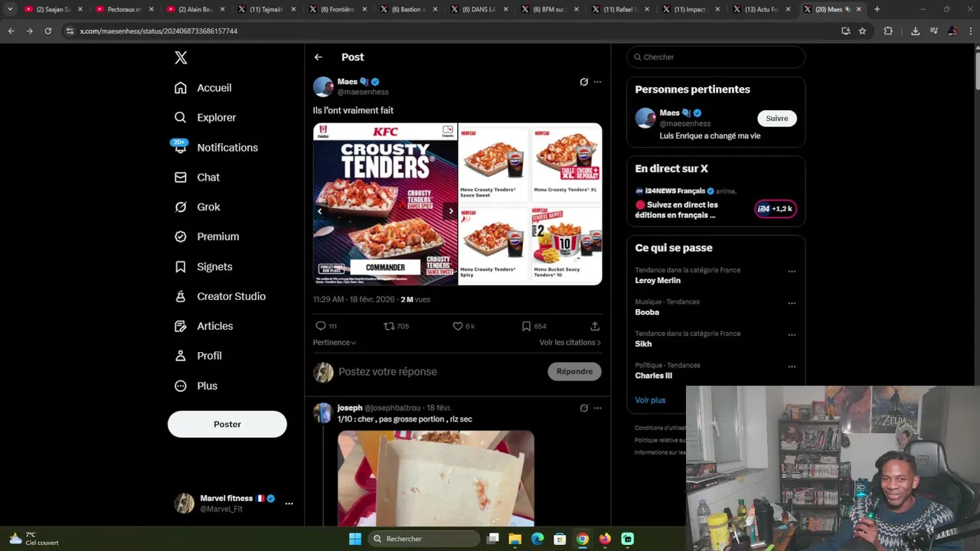Open Chrome from taskbar
The image size is (980, 551).
(583, 539)
